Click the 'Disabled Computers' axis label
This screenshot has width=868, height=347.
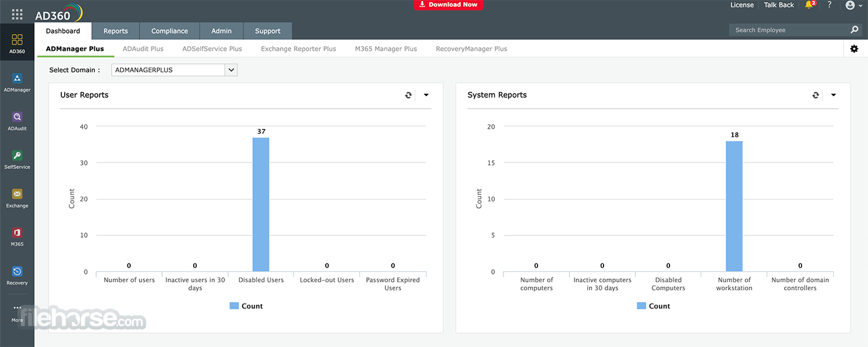668,284
